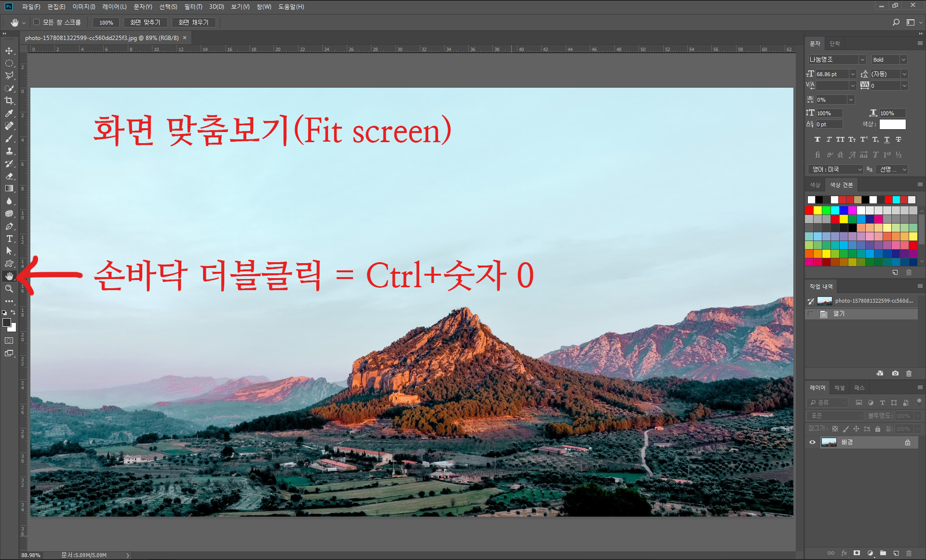
Task: Enable the 모든 창 스크롤 checkbox
Action: tap(37, 22)
